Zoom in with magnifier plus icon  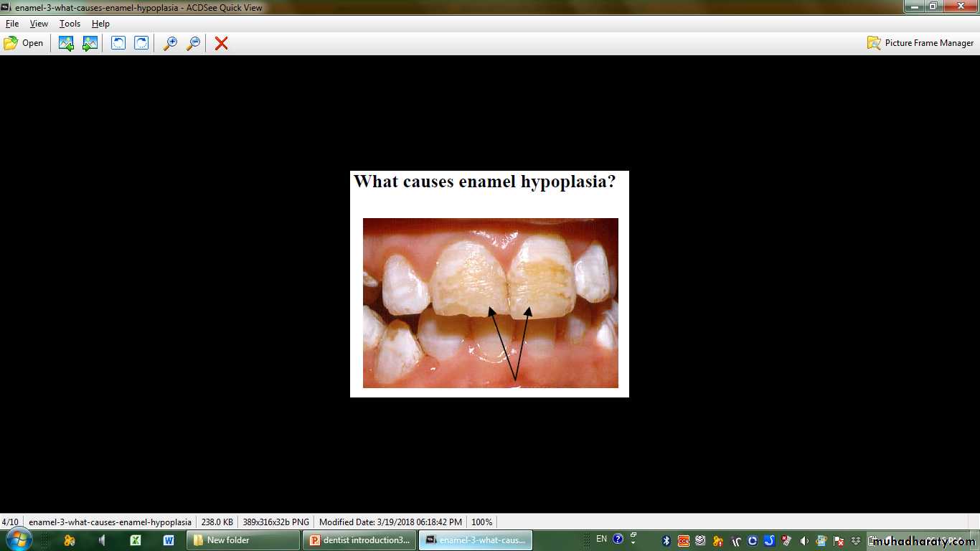pos(170,43)
